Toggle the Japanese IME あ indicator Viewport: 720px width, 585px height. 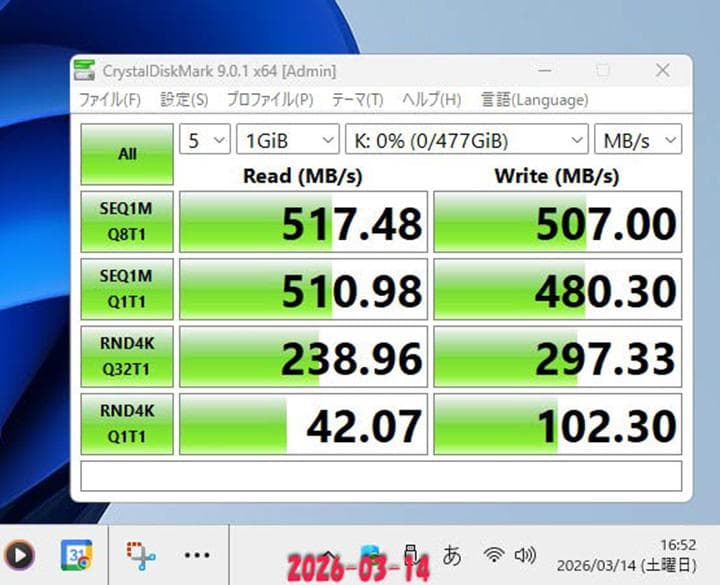point(452,555)
